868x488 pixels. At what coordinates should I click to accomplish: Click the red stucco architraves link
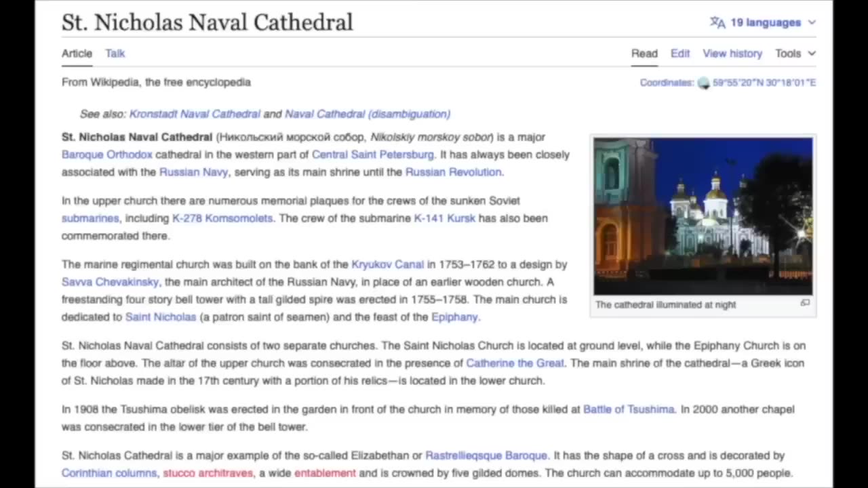tap(208, 473)
